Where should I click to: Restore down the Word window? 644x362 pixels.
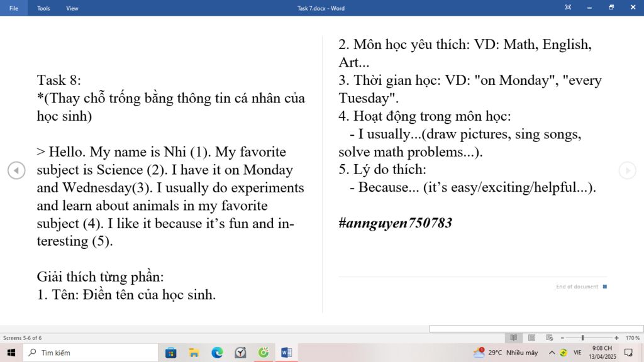point(611,8)
